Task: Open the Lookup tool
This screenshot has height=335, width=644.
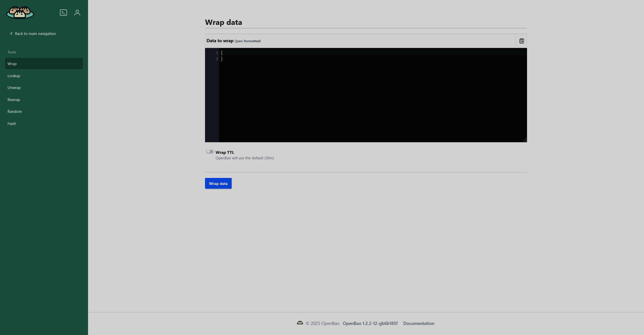Action: 14,76
